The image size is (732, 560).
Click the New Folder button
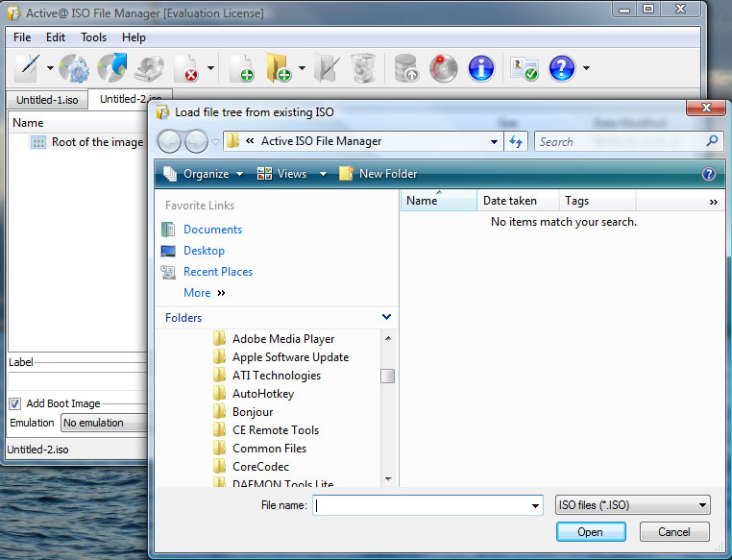[x=378, y=174]
